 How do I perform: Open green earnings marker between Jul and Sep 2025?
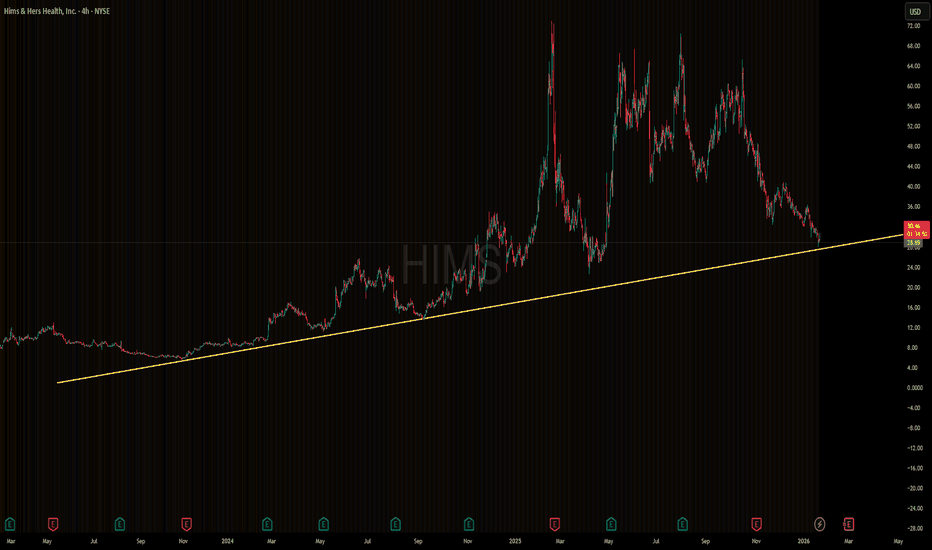(682, 524)
